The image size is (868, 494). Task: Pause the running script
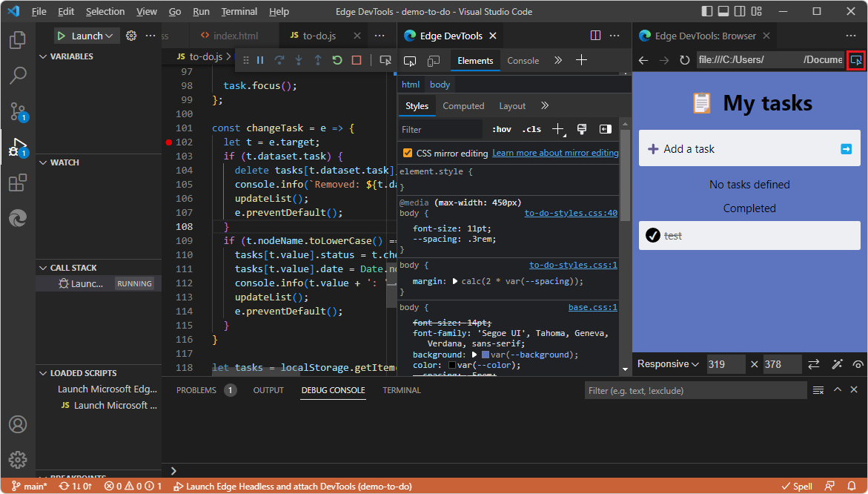tap(261, 61)
